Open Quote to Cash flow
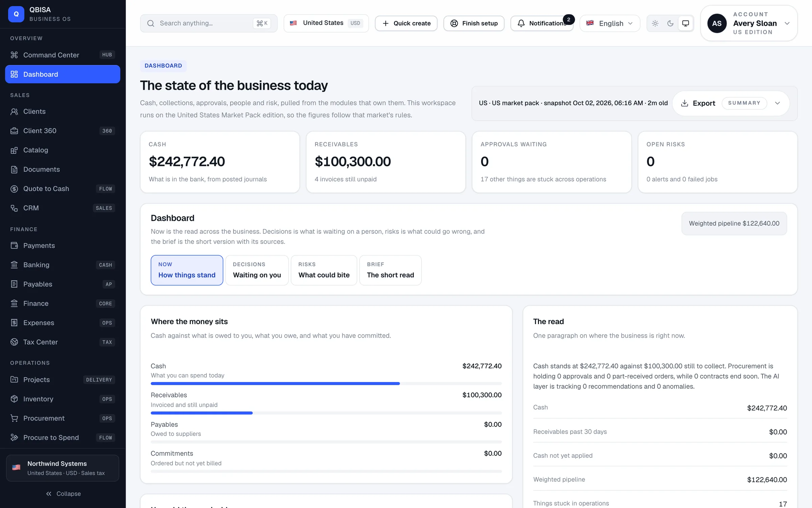The width and height of the screenshot is (812, 508). point(63,189)
